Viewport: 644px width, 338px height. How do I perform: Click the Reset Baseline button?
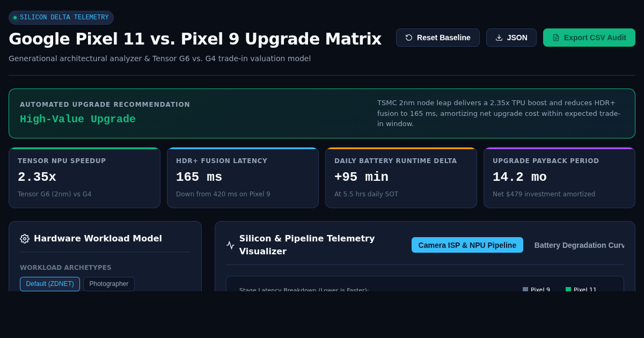point(438,38)
